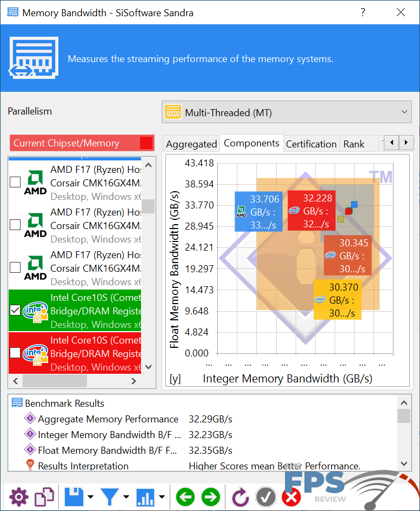Viewport: 420px width, 511px height.
Task: Click reference list horizontal scroll right arrow
Action: 134,381
